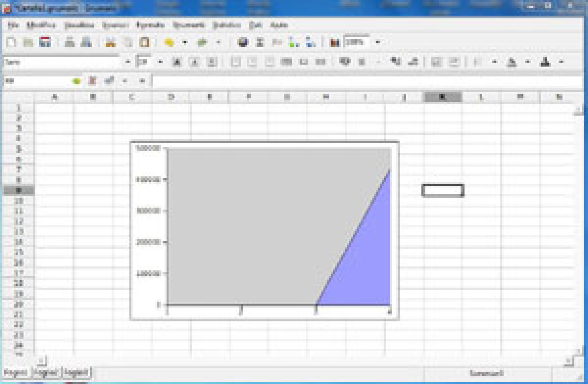The width and height of the screenshot is (588, 384).
Task: Toggle underline formatting
Action: pos(212,62)
